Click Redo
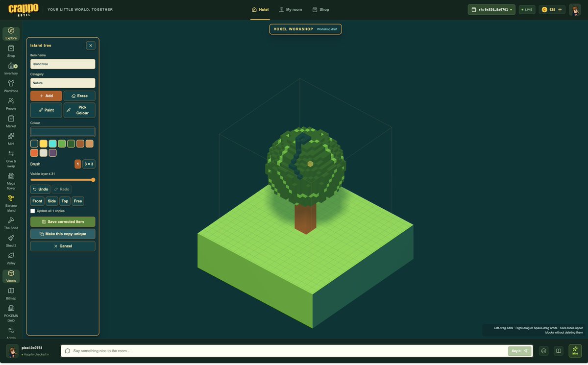 coord(61,189)
